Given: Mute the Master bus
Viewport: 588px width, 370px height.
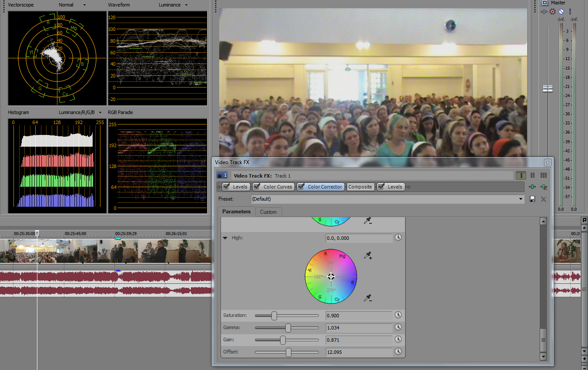Looking at the screenshot, I should coord(561,12).
